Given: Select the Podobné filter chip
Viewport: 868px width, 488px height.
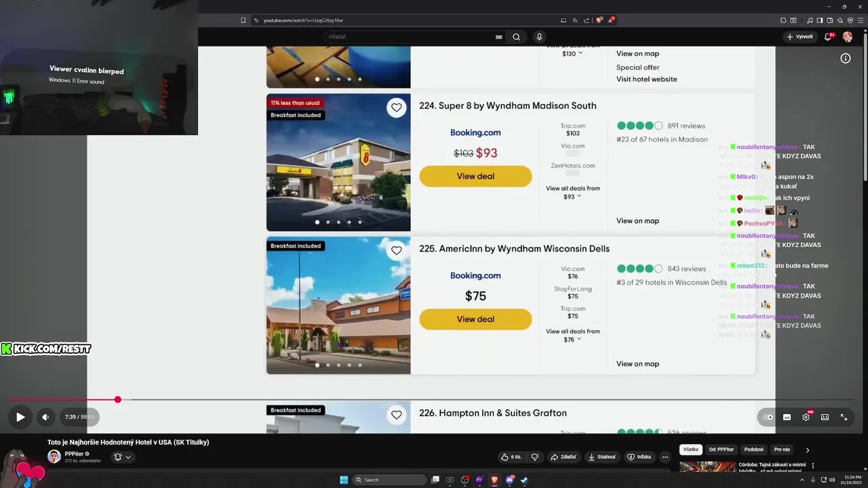Looking at the screenshot, I should click(x=753, y=449).
